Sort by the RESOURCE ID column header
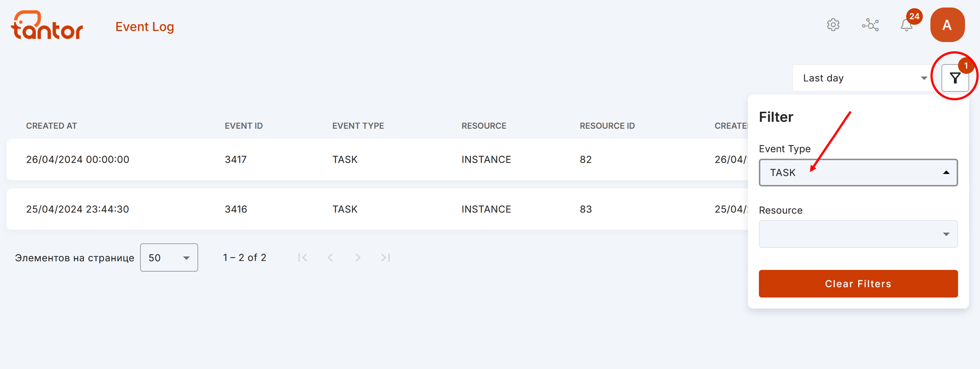Image resolution: width=980 pixels, height=369 pixels. click(607, 126)
